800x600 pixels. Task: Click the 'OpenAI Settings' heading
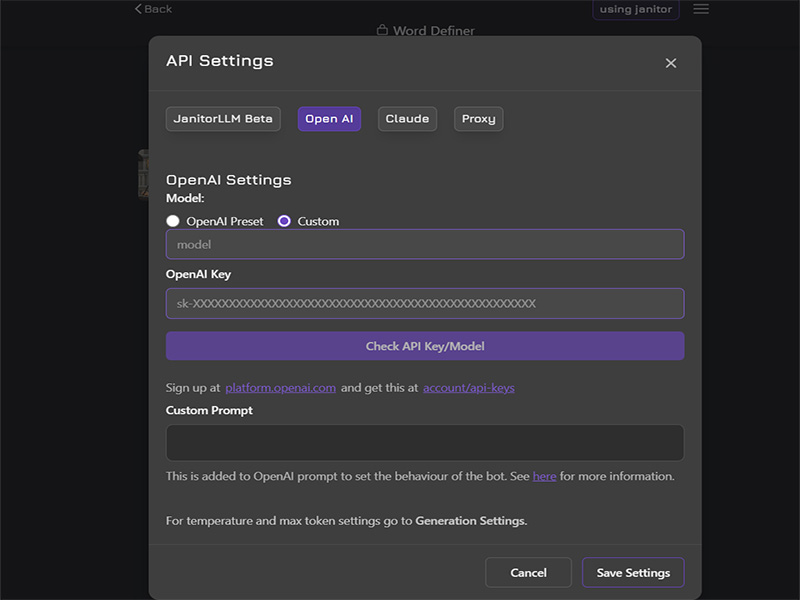229,180
